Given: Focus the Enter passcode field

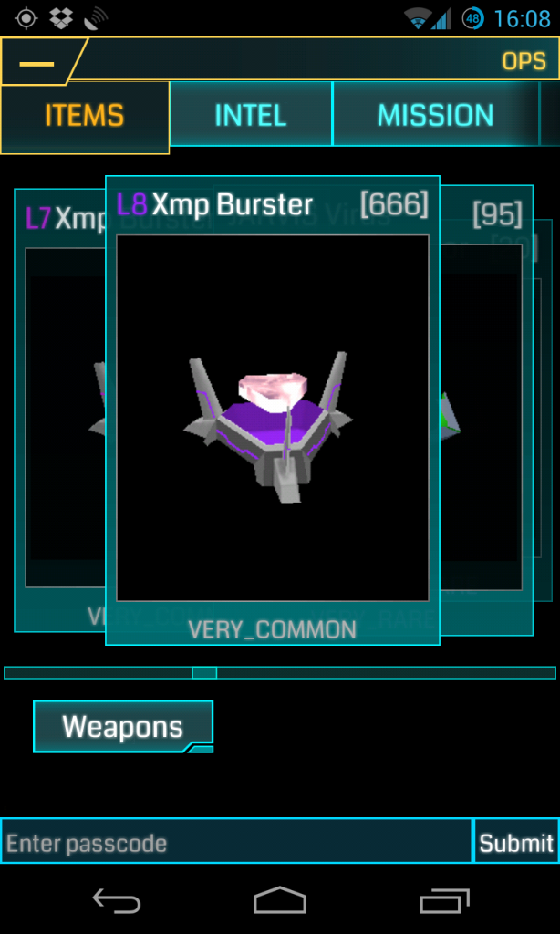Looking at the screenshot, I should pyautogui.click(x=236, y=842).
